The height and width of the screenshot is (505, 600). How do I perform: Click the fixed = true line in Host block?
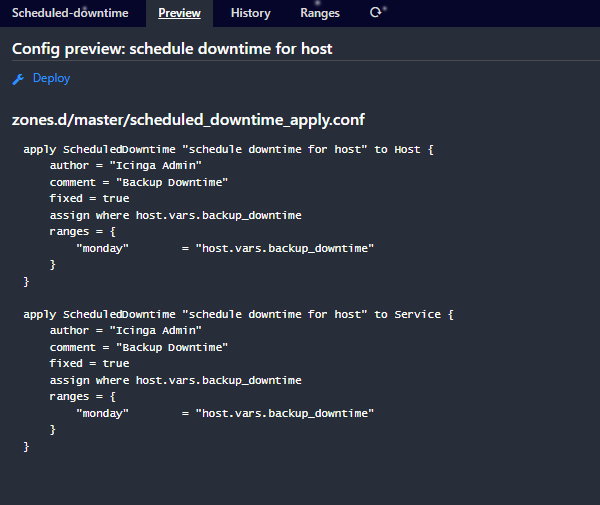[x=89, y=199]
